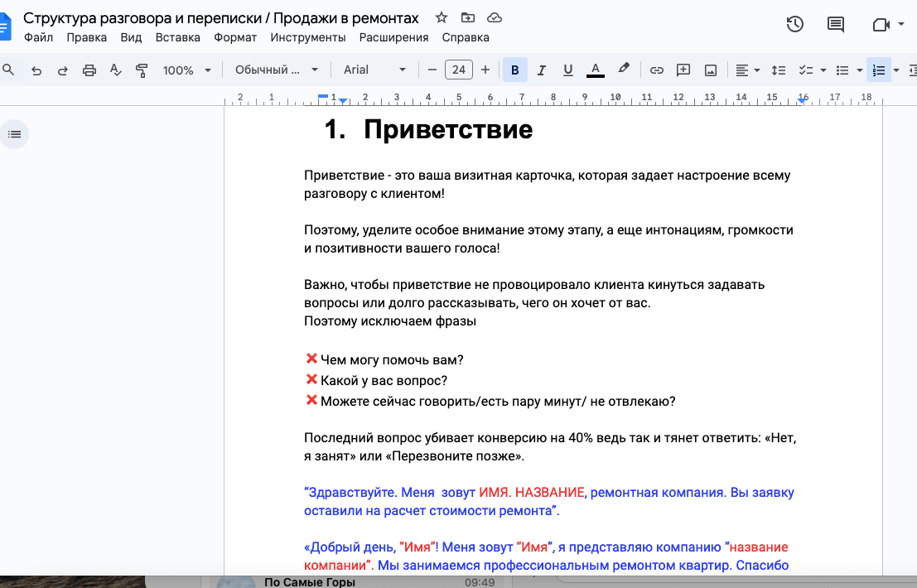
Task: Click the left indent marker on ruler
Action: pyautogui.click(x=343, y=102)
